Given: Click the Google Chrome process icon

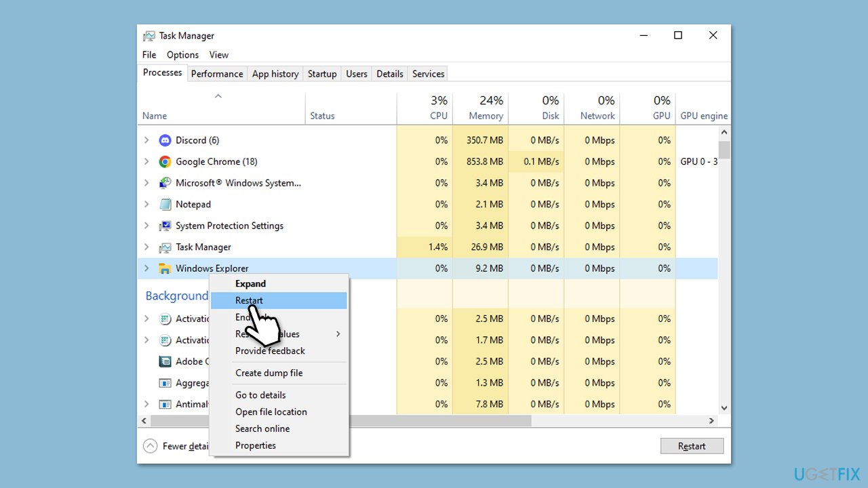Looking at the screenshot, I should point(165,161).
